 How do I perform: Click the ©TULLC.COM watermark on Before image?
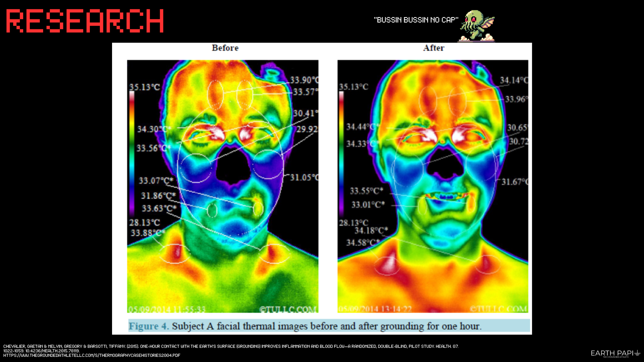tap(288, 309)
